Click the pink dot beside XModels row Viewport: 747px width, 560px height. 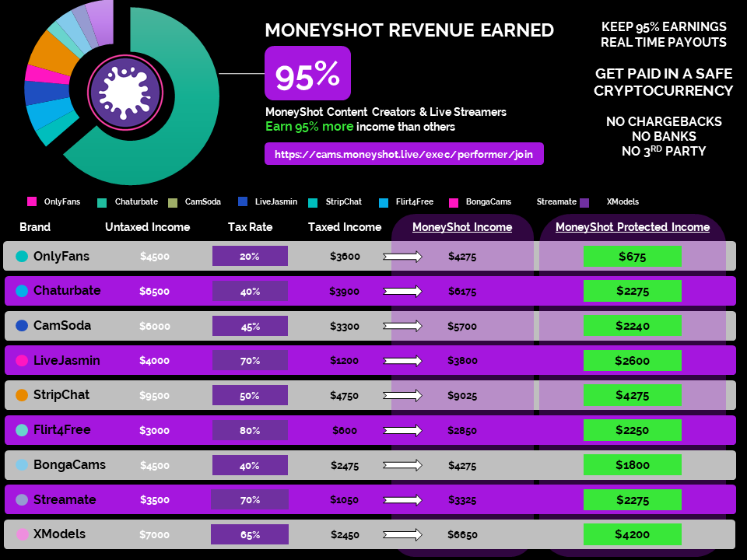(22, 534)
